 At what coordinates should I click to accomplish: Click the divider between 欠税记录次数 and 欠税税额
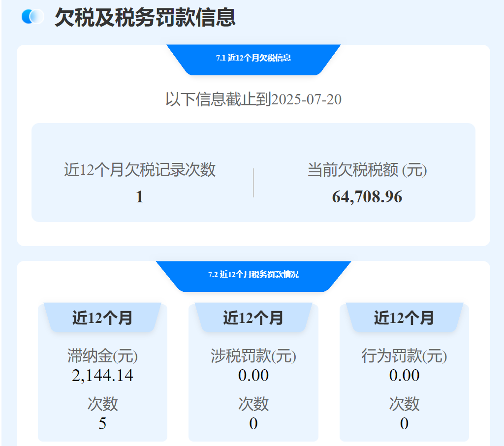[x=253, y=182]
